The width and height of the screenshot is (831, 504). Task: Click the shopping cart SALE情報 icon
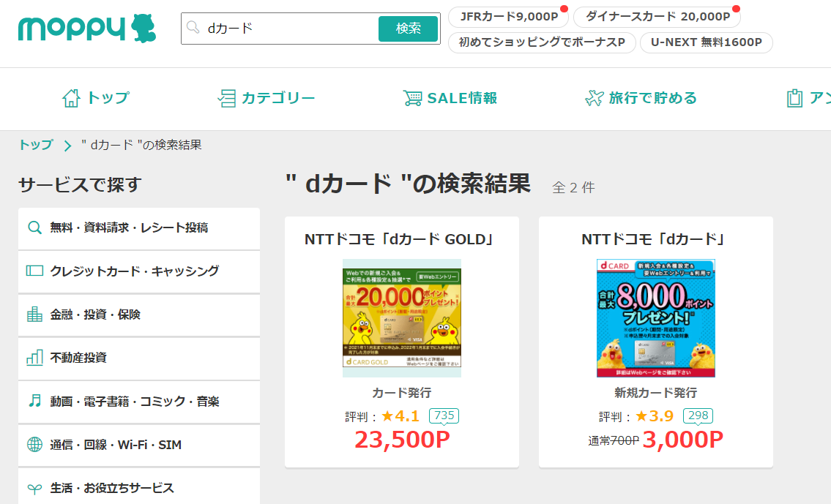[413, 98]
